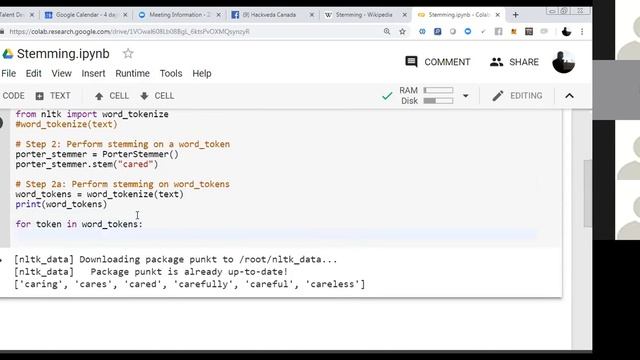Click the browser address bar URL
The width and height of the screenshot is (640, 360).
[129, 31]
